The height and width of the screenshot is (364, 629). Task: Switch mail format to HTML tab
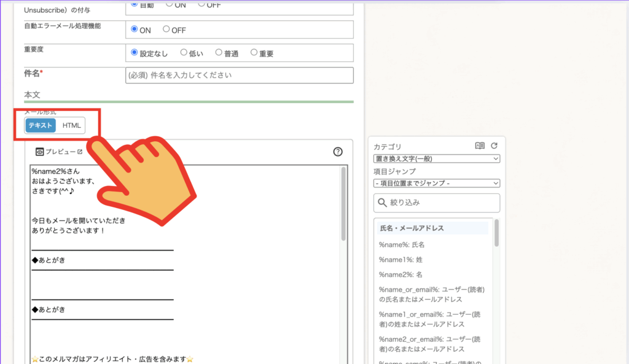coord(71,125)
